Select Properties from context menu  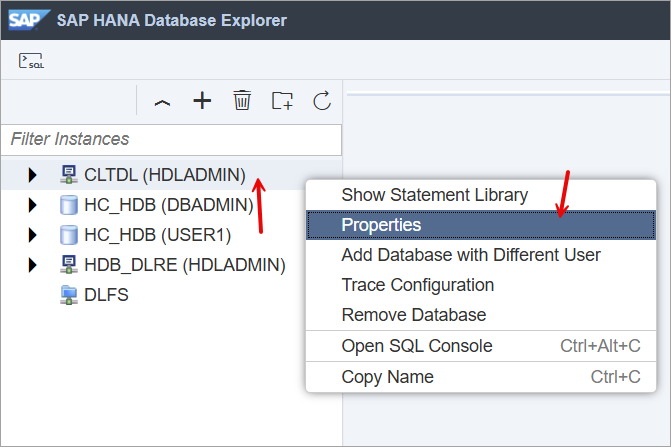click(x=481, y=225)
